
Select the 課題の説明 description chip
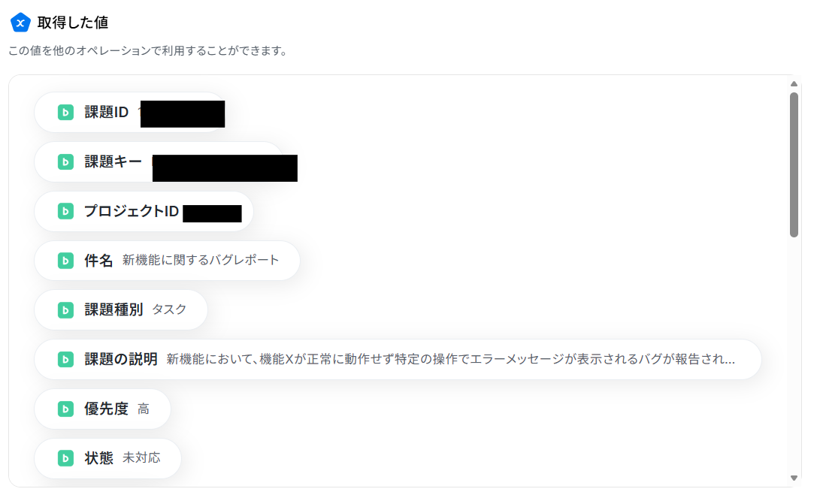(398, 359)
